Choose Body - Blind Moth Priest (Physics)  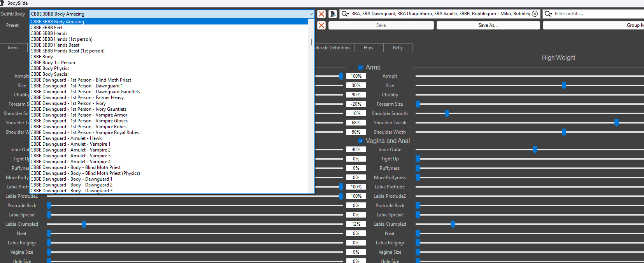point(169,173)
